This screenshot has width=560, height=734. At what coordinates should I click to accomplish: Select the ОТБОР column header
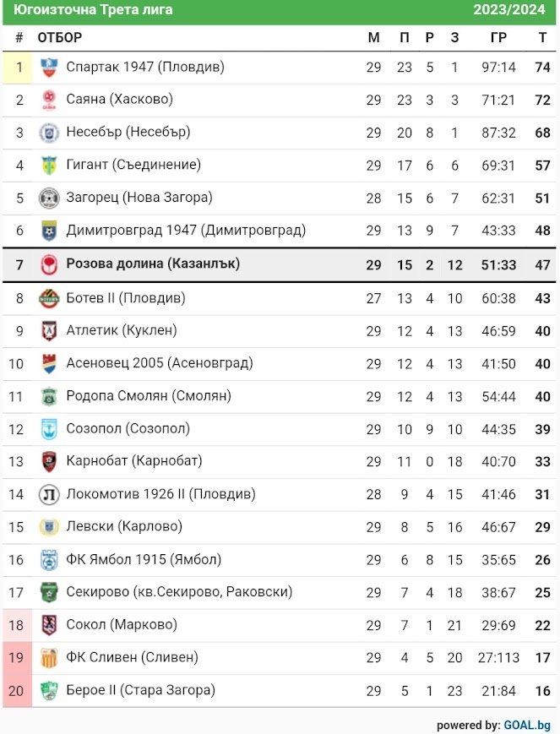[60, 37]
